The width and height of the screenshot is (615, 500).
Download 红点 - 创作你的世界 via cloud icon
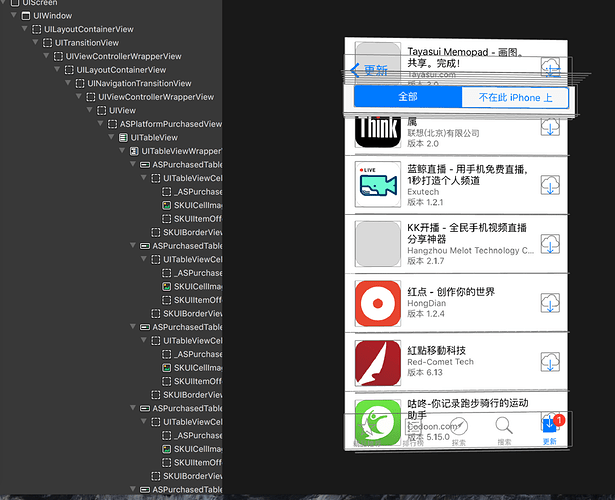click(550, 303)
